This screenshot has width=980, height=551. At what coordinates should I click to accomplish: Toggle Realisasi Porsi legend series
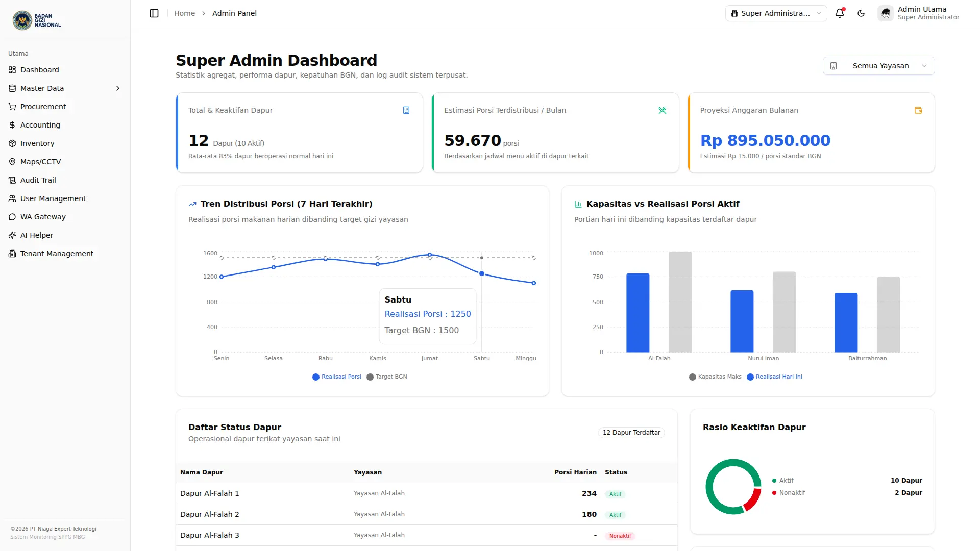pyautogui.click(x=337, y=377)
